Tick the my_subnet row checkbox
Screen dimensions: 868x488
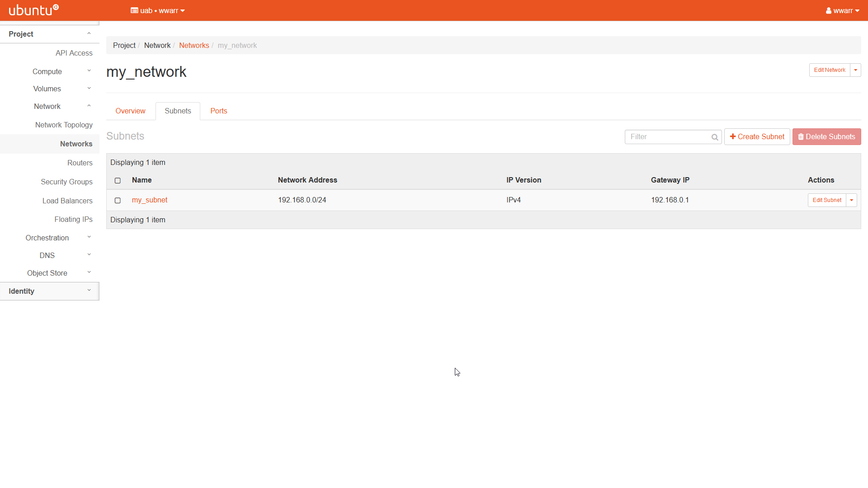[118, 200]
